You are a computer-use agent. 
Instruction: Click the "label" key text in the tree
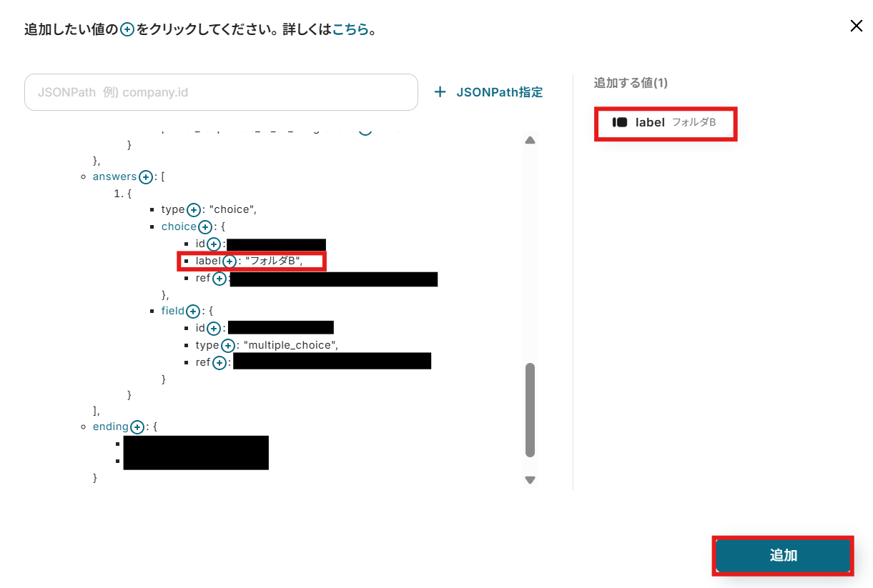coord(208,261)
